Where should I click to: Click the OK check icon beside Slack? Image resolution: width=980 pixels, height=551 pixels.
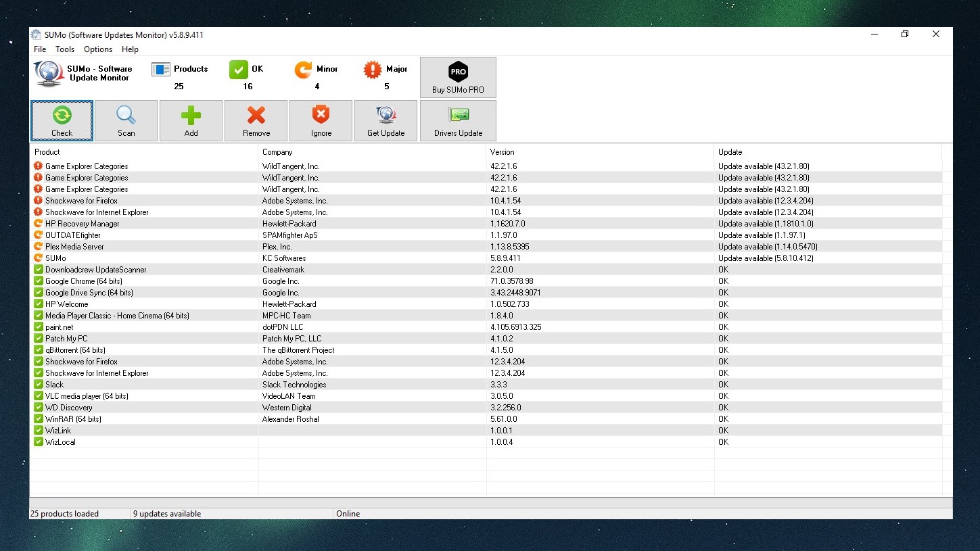click(x=39, y=385)
